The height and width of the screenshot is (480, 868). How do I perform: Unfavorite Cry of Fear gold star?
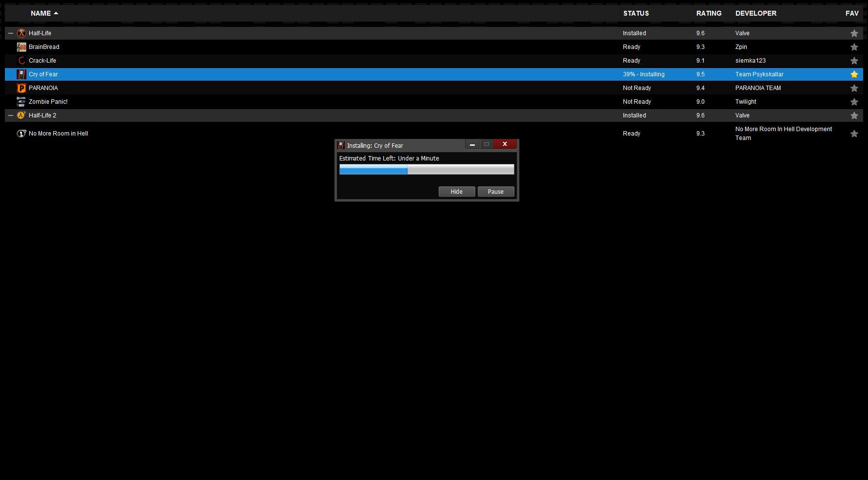point(854,74)
